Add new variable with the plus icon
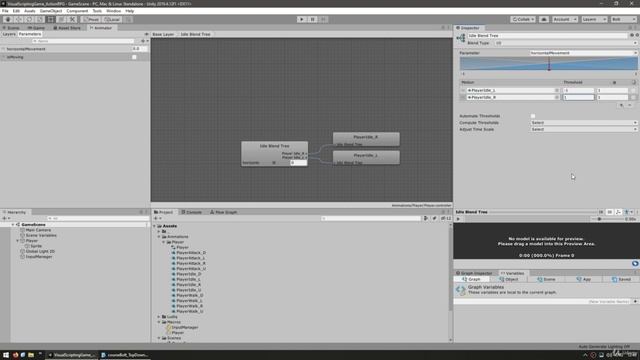Image resolution: width=640 pixels, height=360 pixels. click(x=635, y=302)
